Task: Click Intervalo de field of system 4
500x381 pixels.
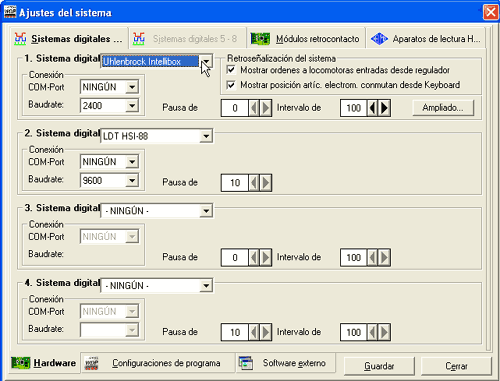Action: (354, 332)
